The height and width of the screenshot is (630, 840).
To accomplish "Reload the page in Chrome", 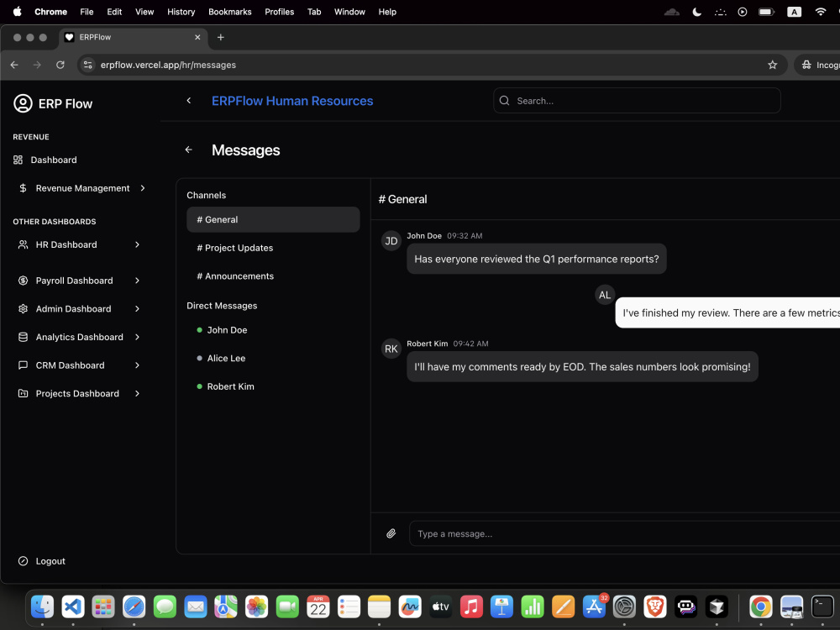I will pyautogui.click(x=60, y=65).
